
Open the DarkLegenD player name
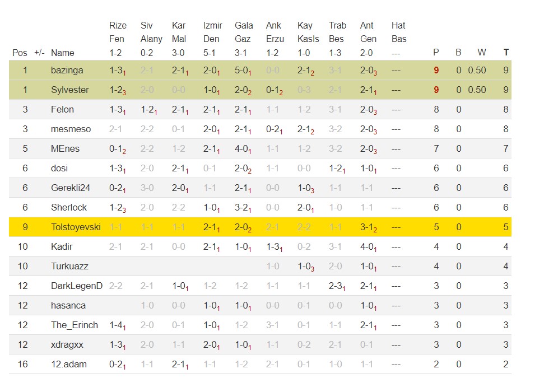pyautogui.click(x=77, y=286)
